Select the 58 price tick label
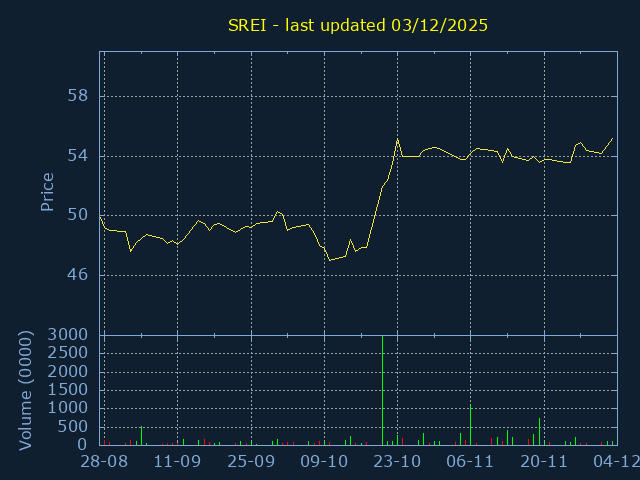This screenshot has width=640, height=480. (78, 96)
